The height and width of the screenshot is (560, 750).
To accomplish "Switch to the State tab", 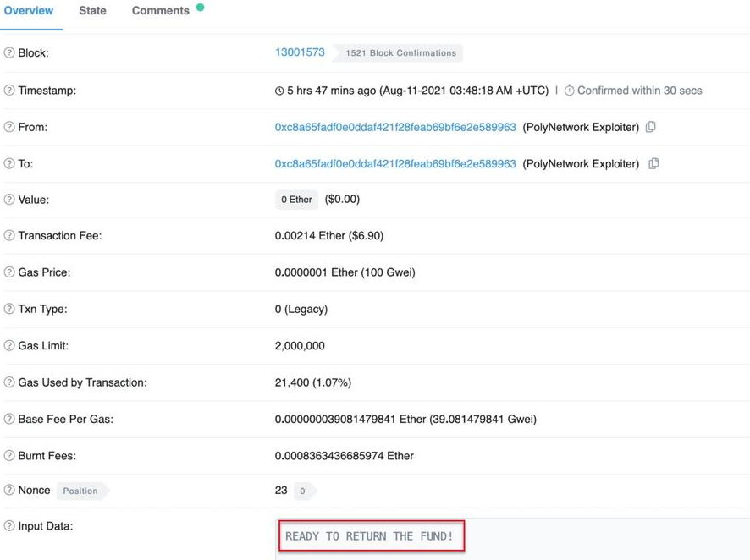I will (92, 10).
